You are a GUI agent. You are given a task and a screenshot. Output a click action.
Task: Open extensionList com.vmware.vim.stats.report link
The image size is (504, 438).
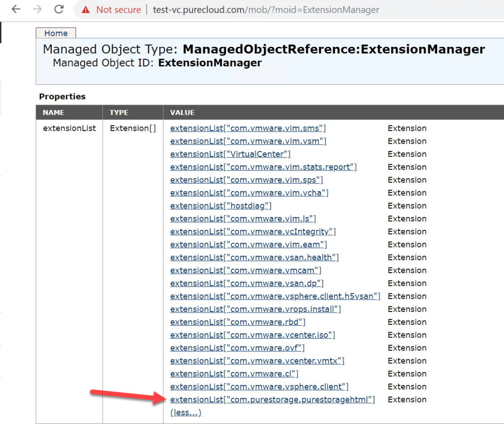pos(263,167)
